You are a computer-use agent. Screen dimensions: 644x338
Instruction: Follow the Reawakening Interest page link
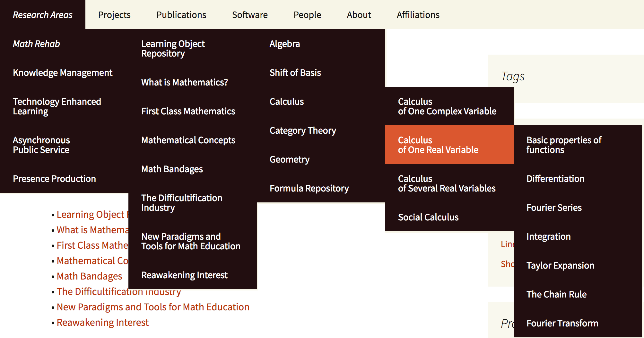click(x=102, y=322)
